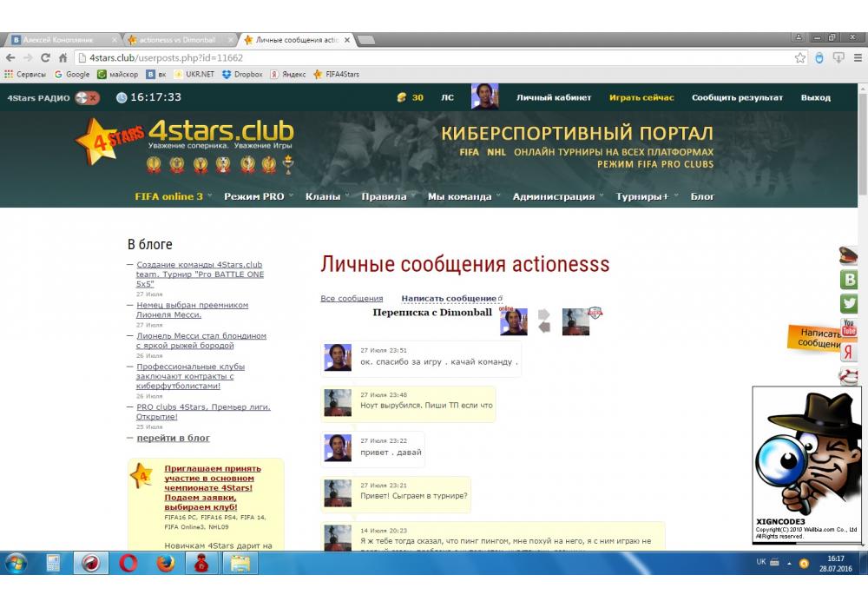Screen dimensions: 868x608
Task: Open the Блог menu item
Action: [702, 196]
